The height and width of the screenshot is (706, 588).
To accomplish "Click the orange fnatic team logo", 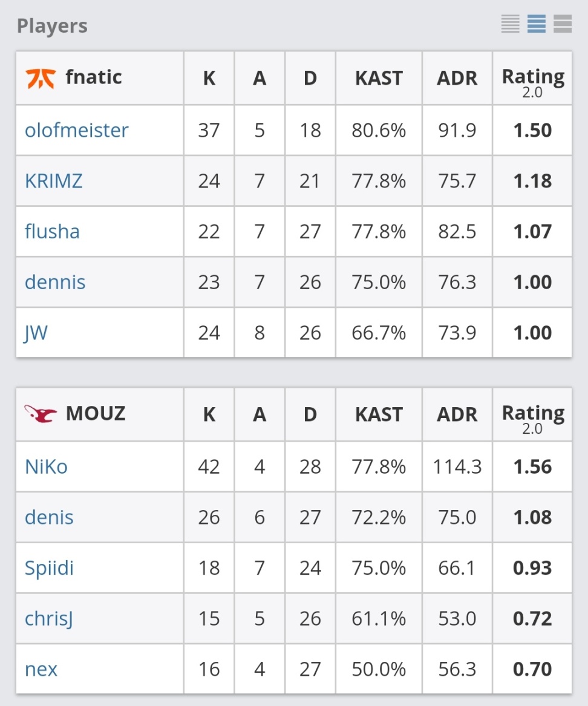I will click(41, 78).
